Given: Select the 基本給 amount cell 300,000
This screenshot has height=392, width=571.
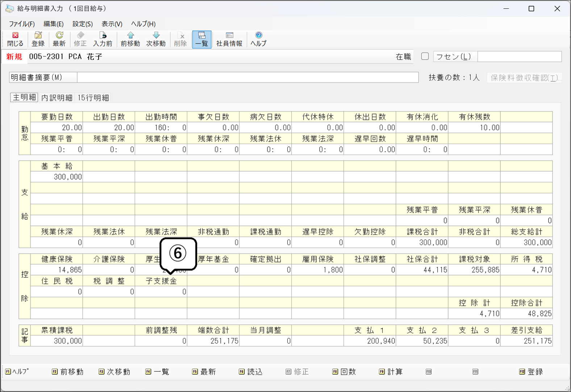Looking at the screenshot, I should pos(57,177).
